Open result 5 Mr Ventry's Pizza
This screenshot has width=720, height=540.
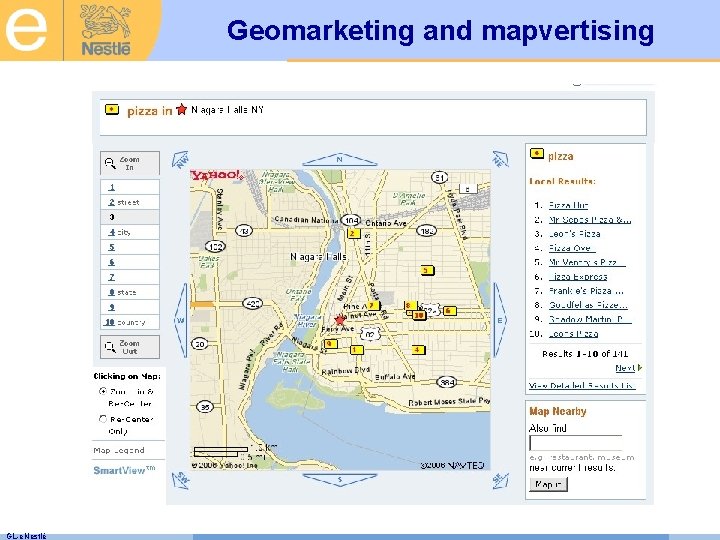coord(587,262)
